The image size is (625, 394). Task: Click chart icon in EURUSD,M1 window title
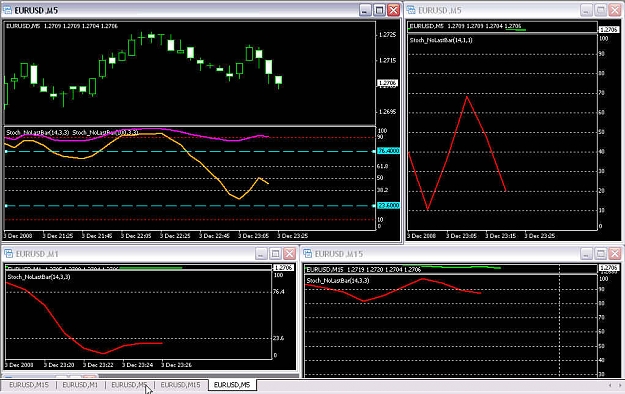[x=8, y=254]
